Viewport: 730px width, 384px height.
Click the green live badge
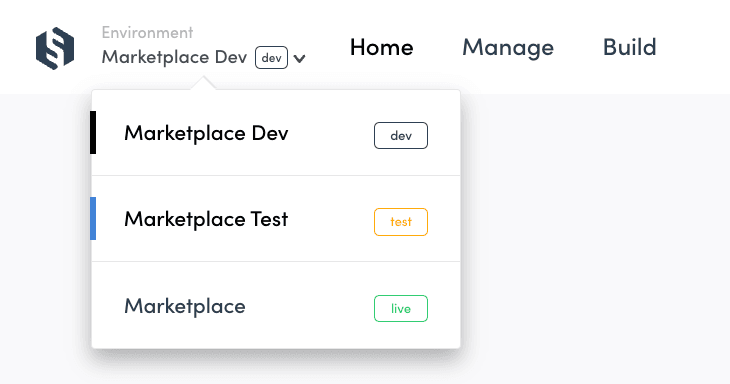(x=401, y=309)
